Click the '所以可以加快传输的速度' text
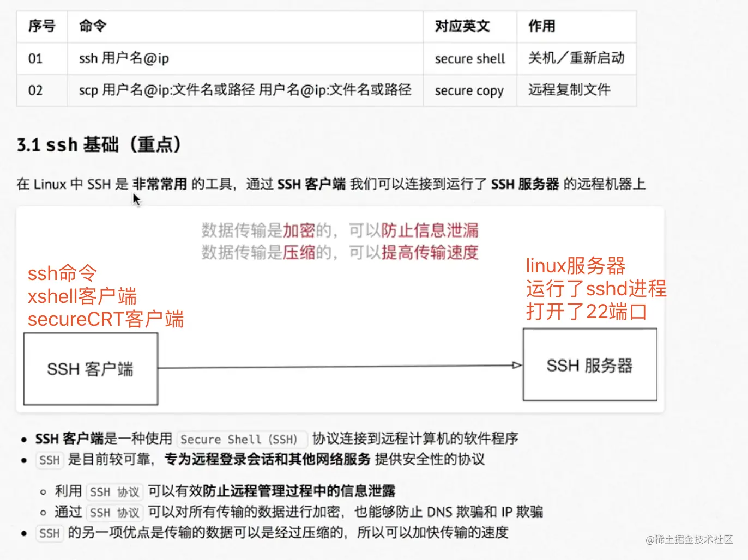The image size is (748, 560). pos(433,532)
